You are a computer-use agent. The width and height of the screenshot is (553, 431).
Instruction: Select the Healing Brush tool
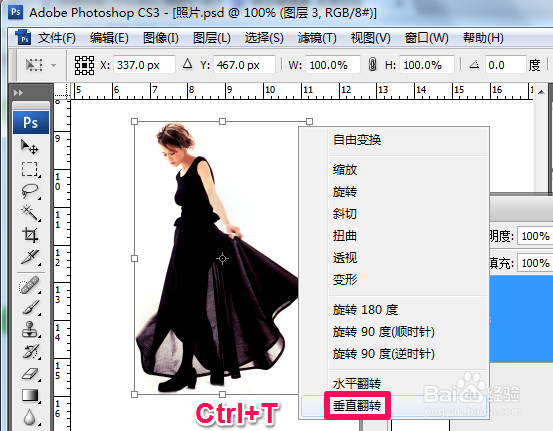pos(30,285)
